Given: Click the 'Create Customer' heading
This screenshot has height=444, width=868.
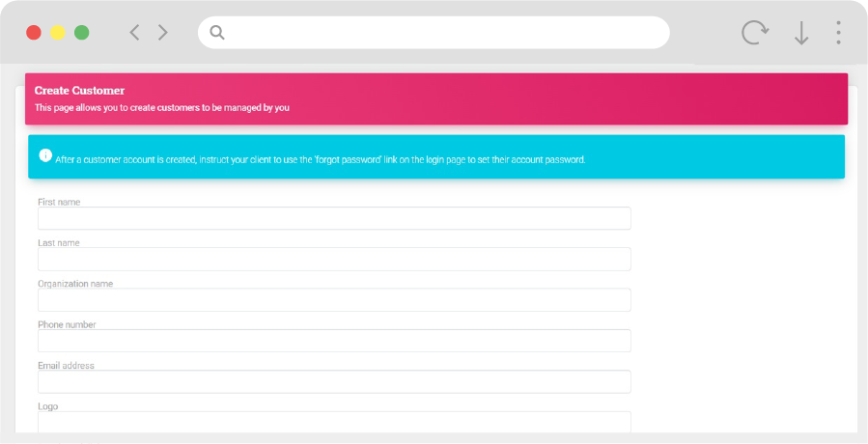Looking at the screenshot, I should click(x=80, y=90).
